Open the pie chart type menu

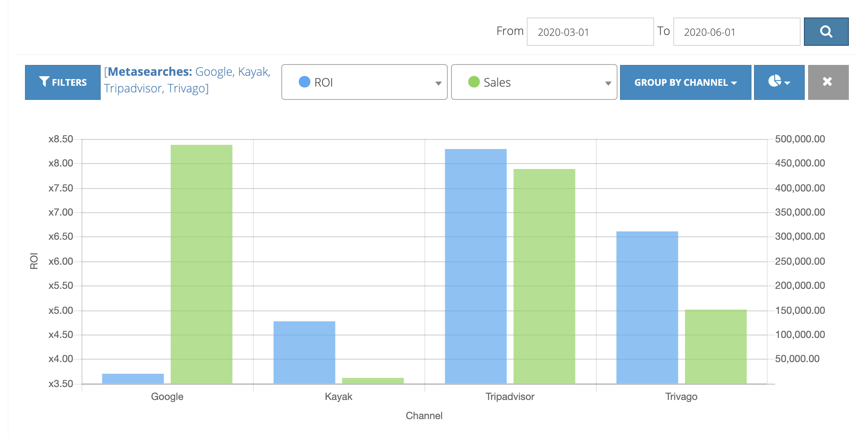tap(779, 82)
